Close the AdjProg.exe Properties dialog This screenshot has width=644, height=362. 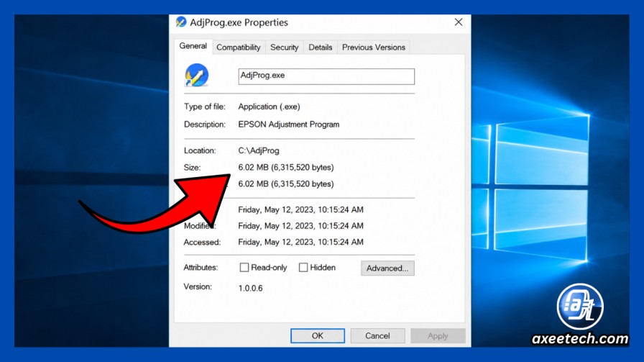point(459,22)
